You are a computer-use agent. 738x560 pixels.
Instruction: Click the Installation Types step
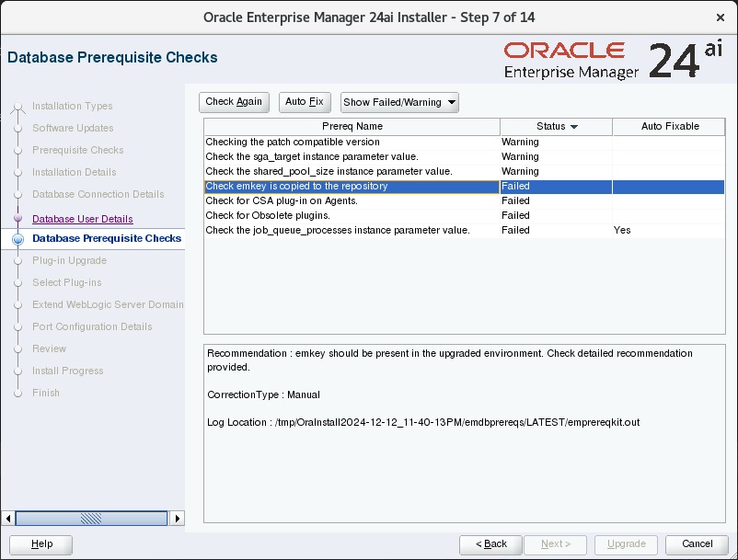[73, 107]
